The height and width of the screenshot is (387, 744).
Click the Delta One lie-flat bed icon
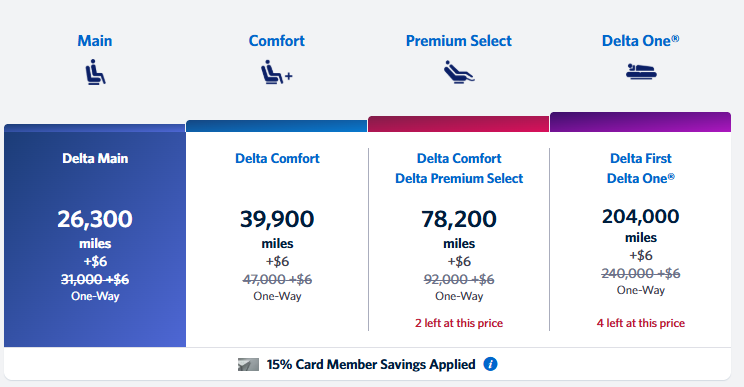point(641,72)
